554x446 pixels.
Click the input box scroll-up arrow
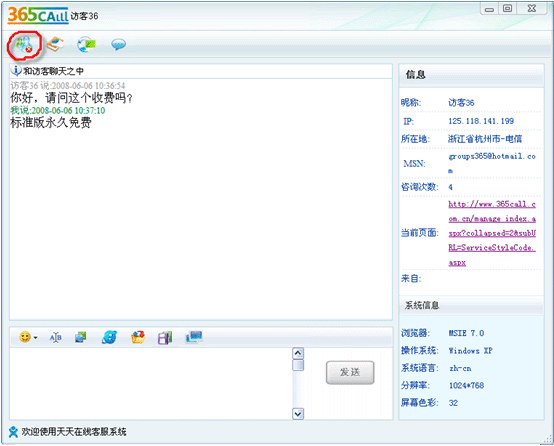coord(298,353)
